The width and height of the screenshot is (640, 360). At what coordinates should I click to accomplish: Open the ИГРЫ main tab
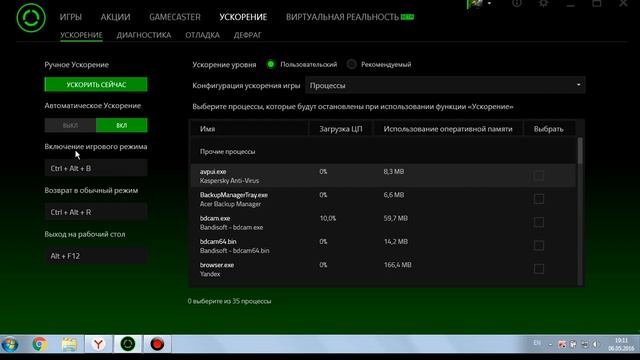[71, 17]
